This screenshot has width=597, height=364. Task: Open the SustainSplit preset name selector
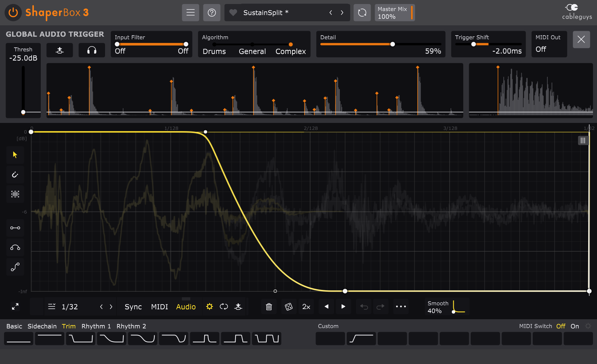pyautogui.click(x=266, y=12)
